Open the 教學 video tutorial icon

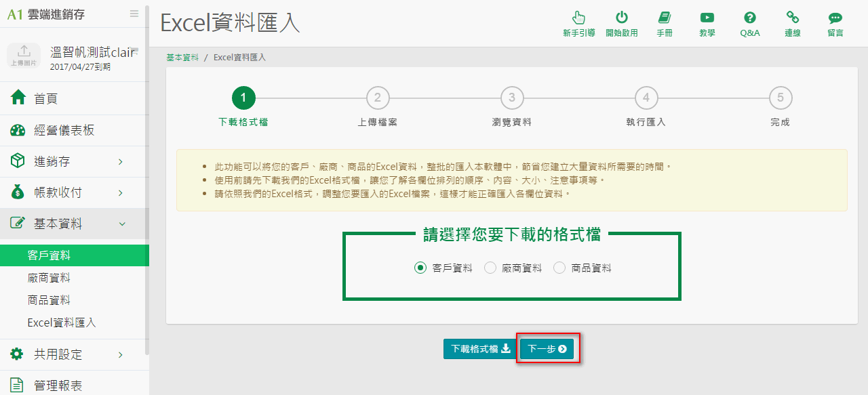pos(707,18)
